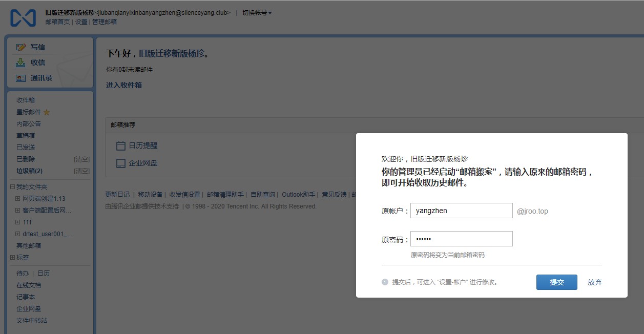
Task: Open 文件中转站 in the sidebar
Action: point(32,321)
